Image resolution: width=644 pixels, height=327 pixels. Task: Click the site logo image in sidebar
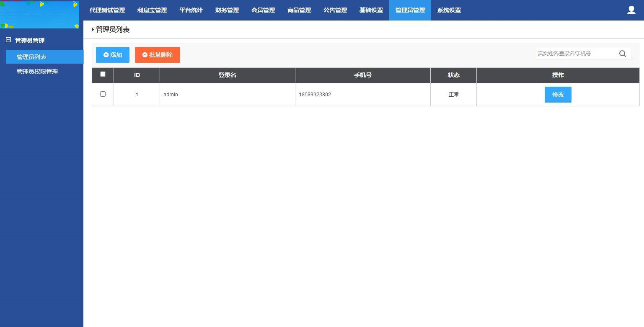click(40, 15)
